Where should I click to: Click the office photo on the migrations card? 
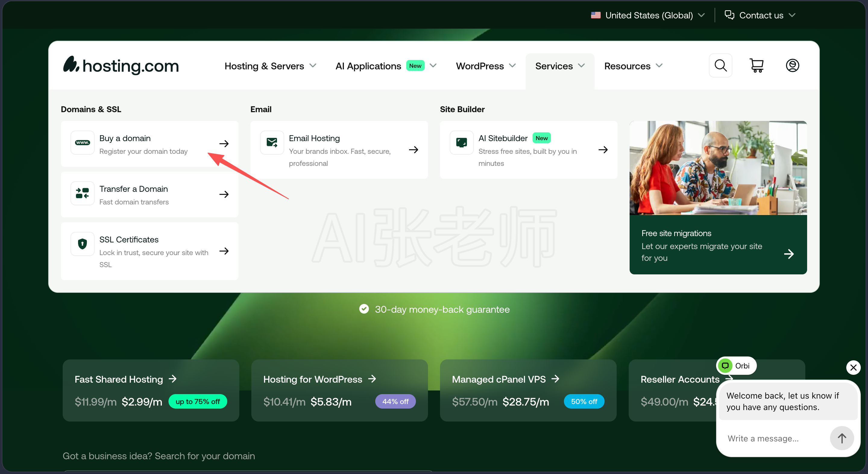pyautogui.click(x=718, y=168)
